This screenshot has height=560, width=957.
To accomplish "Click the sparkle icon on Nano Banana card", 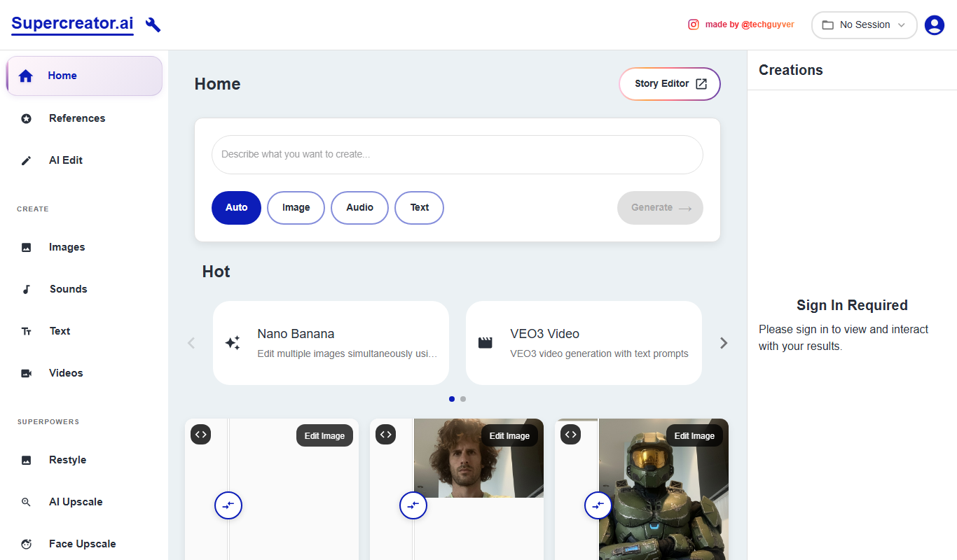I will (233, 343).
